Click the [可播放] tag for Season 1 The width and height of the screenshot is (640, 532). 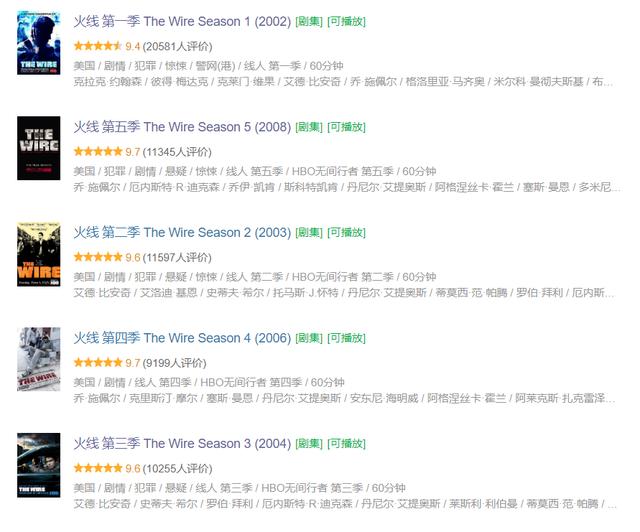point(347,22)
